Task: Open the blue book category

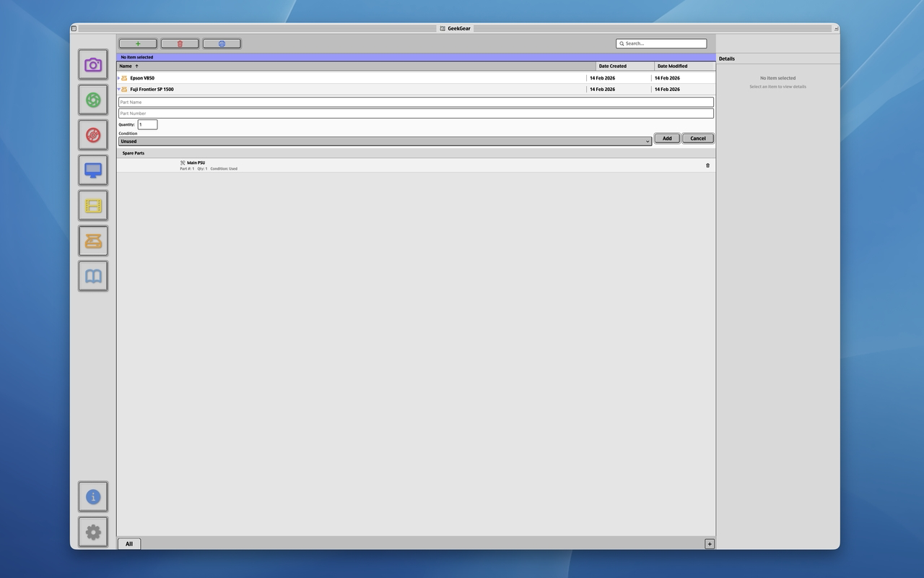Action: pyautogui.click(x=93, y=276)
